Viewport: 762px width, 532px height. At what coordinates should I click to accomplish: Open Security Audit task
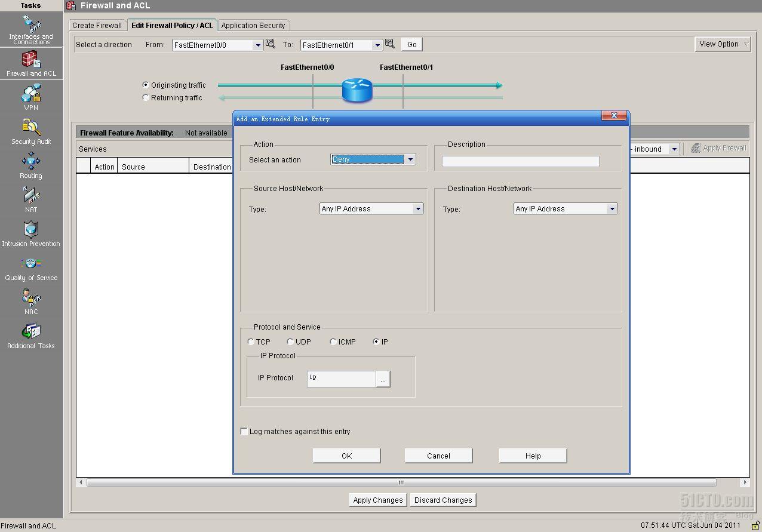[31, 131]
